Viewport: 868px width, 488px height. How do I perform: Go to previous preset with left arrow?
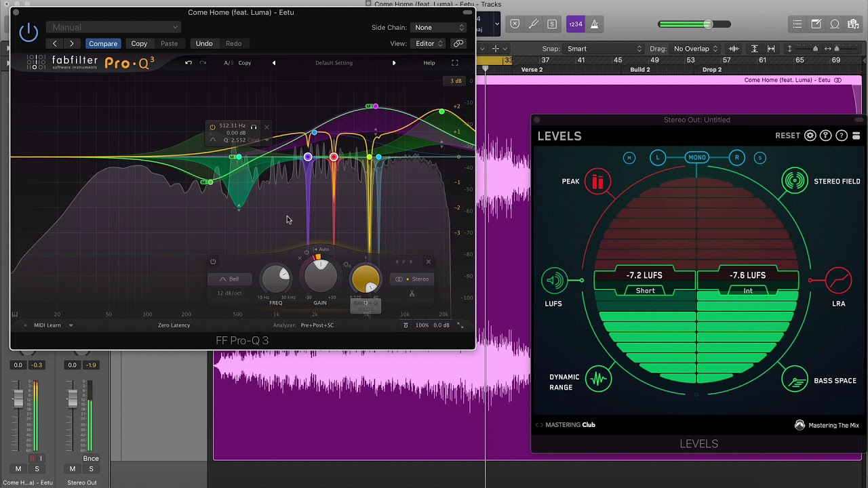pos(55,43)
